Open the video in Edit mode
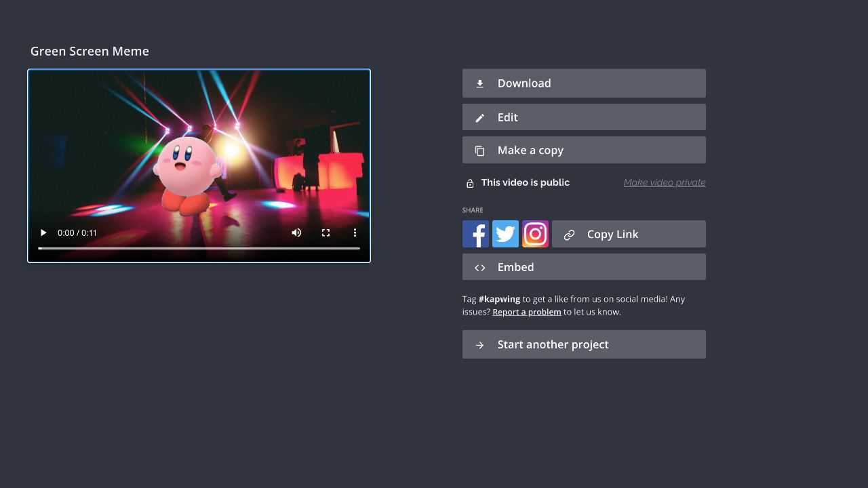The image size is (868, 488). [x=583, y=117]
